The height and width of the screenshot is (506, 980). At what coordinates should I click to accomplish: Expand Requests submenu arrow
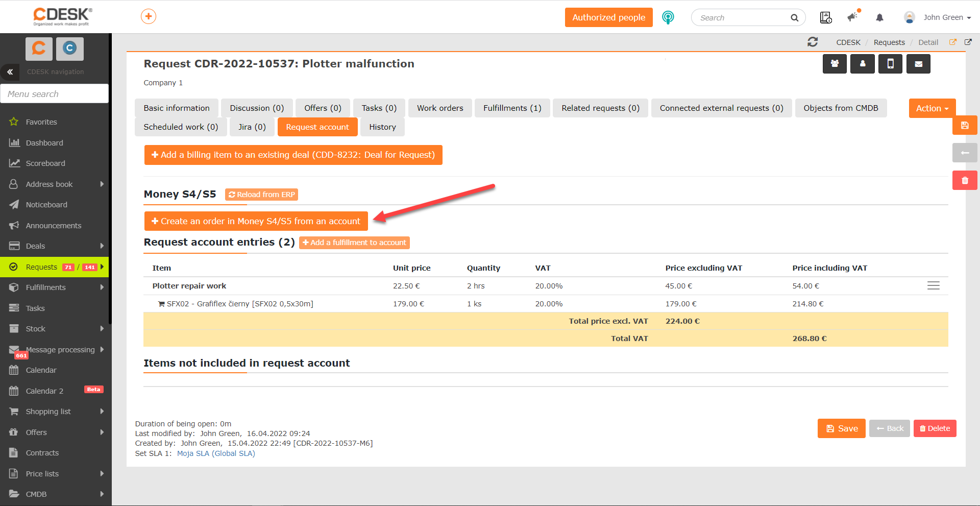pyautogui.click(x=102, y=267)
